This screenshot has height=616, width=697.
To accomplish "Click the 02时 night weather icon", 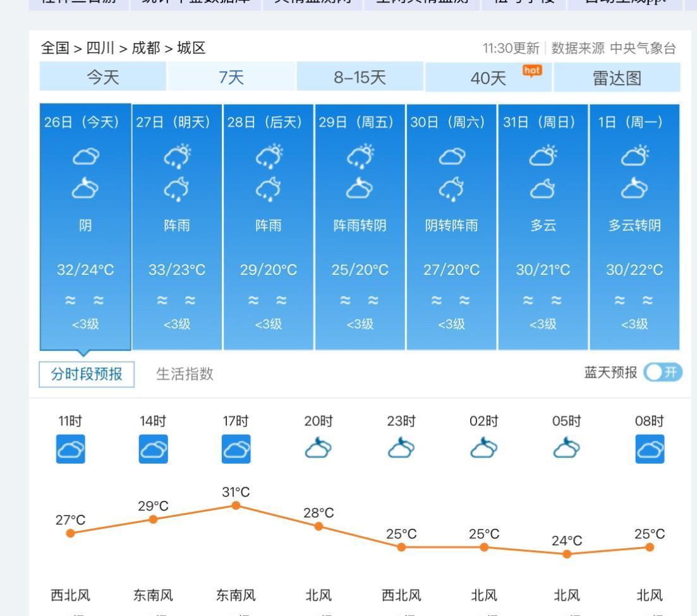I will (x=484, y=449).
